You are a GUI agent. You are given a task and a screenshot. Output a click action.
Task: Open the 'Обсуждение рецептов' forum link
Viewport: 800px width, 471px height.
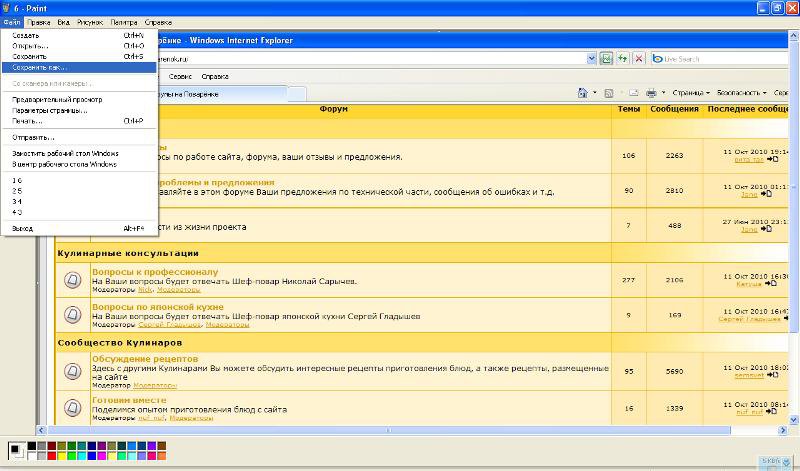tap(145, 358)
